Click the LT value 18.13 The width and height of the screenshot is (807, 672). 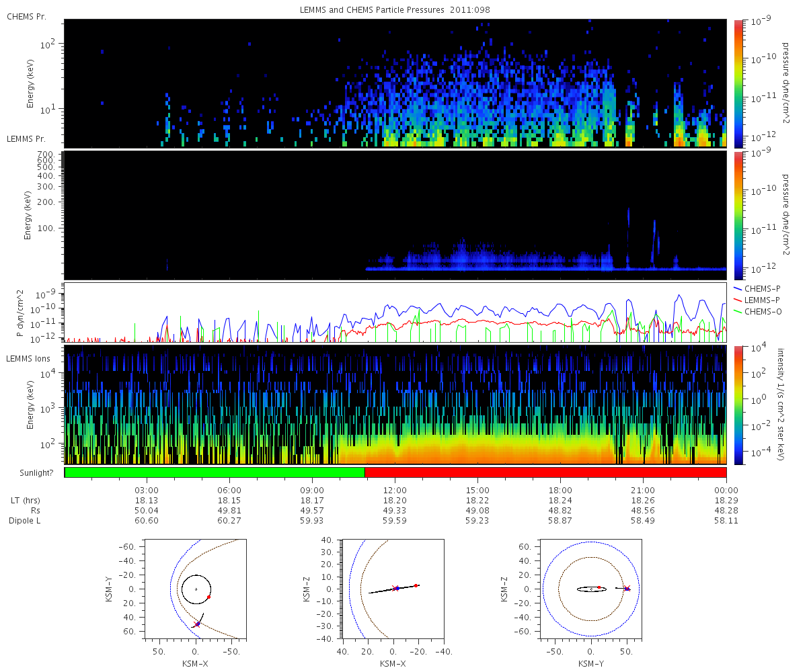coord(147,501)
